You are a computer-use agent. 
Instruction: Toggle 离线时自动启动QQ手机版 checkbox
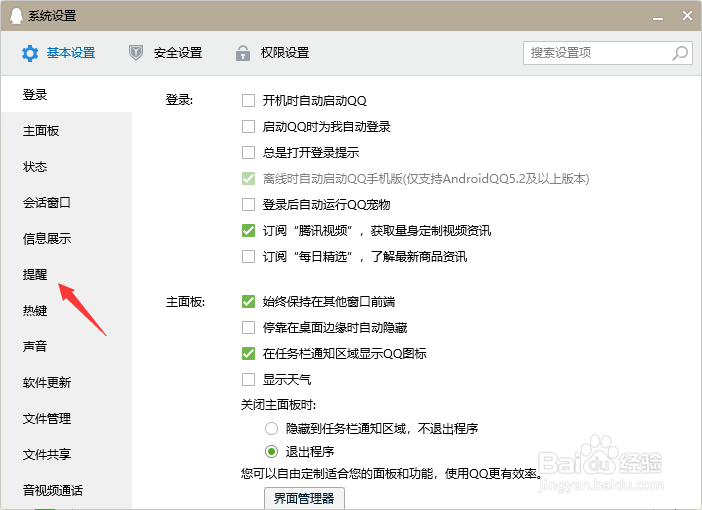coord(248,178)
